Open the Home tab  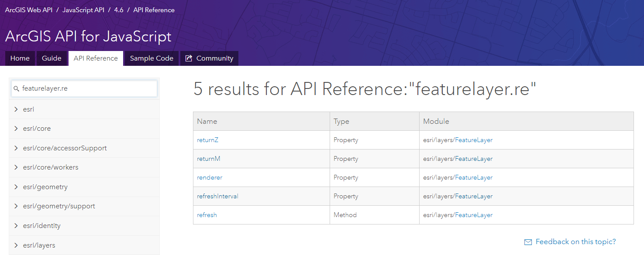click(20, 58)
